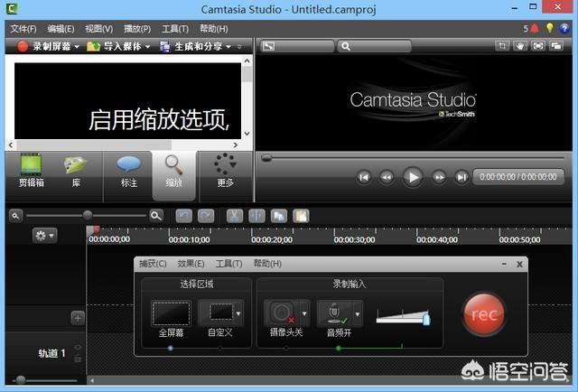Click the preview zoom search field

[x=374, y=46]
